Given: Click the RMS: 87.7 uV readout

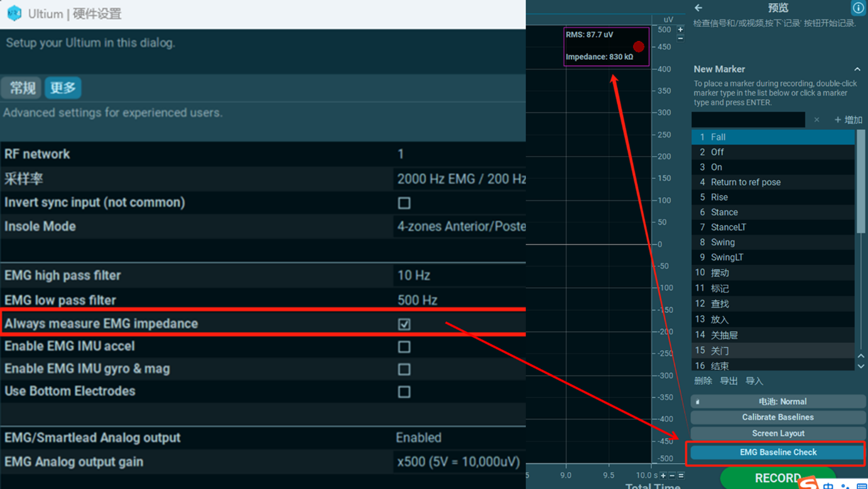Looking at the screenshot, I should click(x=589, y=35).
